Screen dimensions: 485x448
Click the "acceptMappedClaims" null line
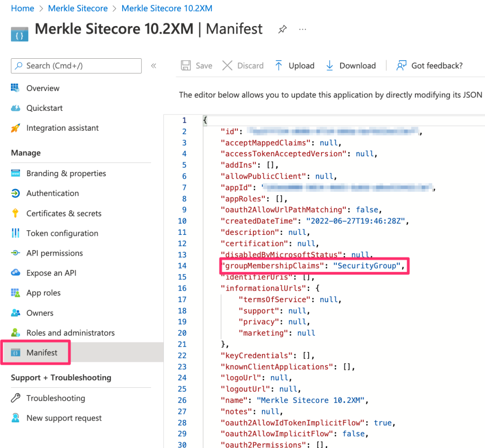pos(281,143)
